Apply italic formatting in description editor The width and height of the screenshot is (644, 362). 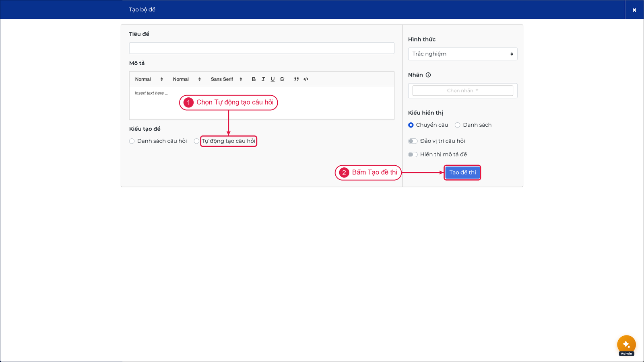tap(263, 79)
